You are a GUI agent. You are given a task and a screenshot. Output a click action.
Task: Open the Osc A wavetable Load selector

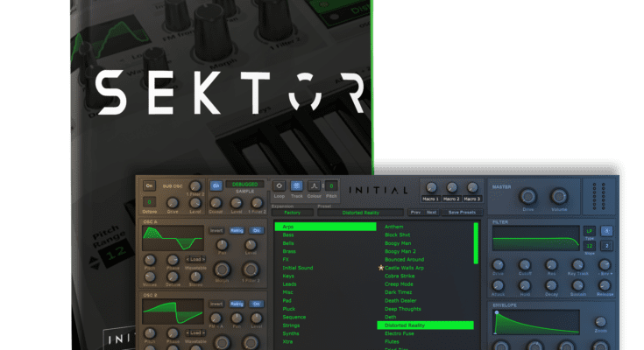pyautogui.click(x=195, y=260)
